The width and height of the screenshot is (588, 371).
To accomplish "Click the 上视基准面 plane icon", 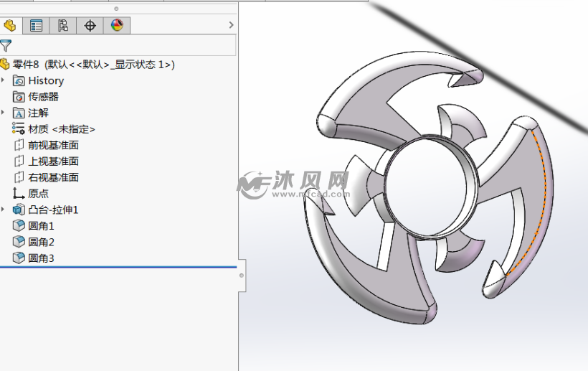I will click(x=19, y=161).
